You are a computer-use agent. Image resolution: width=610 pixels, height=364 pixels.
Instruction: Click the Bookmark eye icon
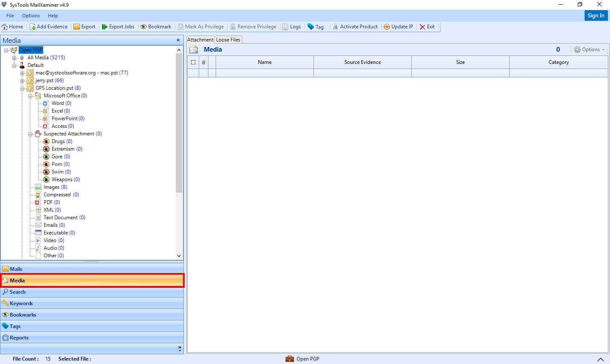(x=144, y=27)
